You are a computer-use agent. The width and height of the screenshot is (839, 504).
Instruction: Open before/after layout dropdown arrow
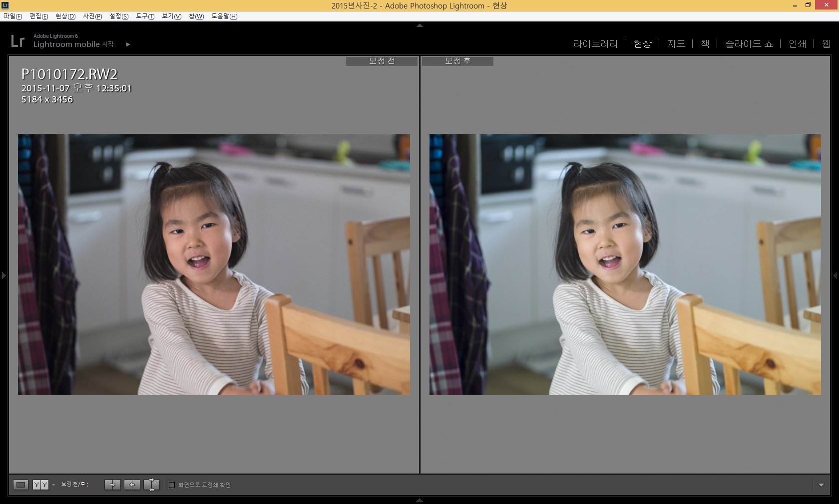(x=53, y=485)
